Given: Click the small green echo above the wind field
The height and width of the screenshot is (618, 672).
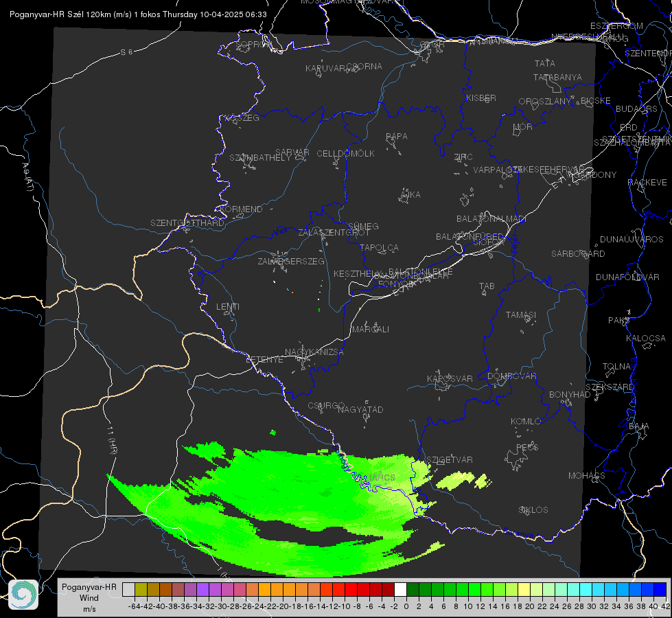Looking at the screenshot, I should coord(273,433).
